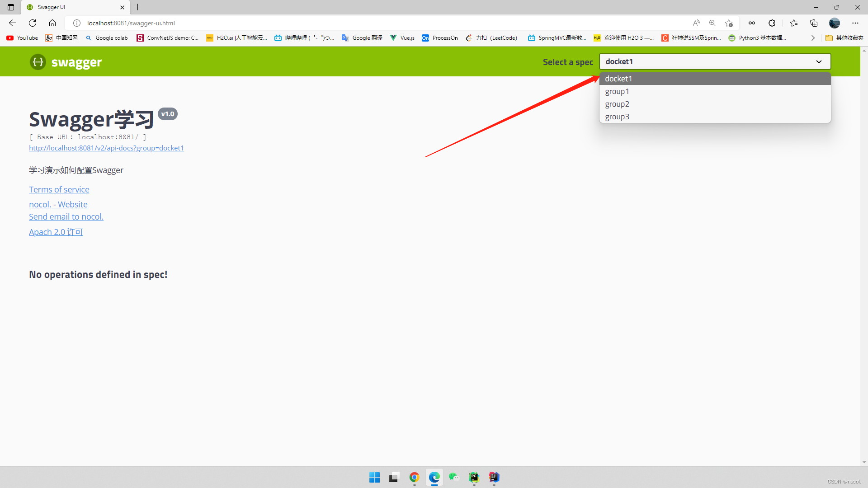868x488 pixels.
Task: Open the user profile avatar
Action: [x=835, y=23]
